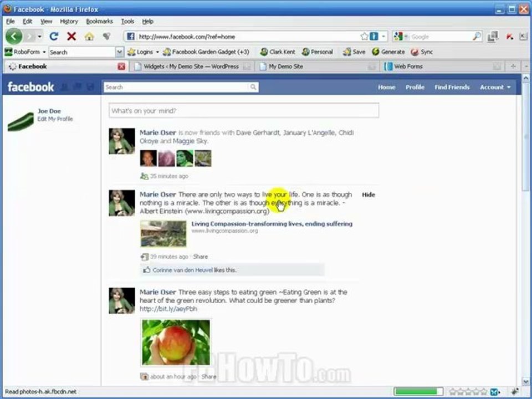
Task: Click the vertical scrollbar up arrow
Action: [x=525, y=78]
